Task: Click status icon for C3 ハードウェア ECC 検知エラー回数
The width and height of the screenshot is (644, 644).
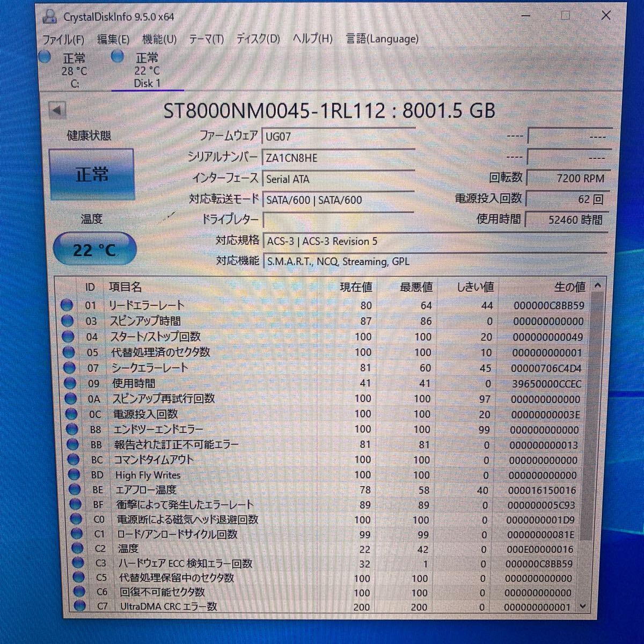Action: (78, 563)
